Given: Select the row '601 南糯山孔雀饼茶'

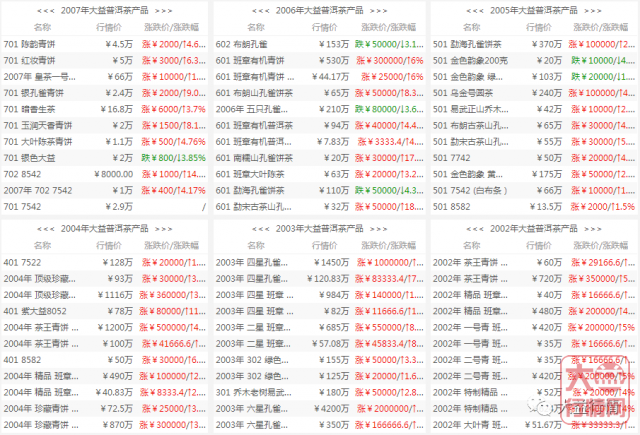Looking at the screenshot, I should click(x=319, y=158).
